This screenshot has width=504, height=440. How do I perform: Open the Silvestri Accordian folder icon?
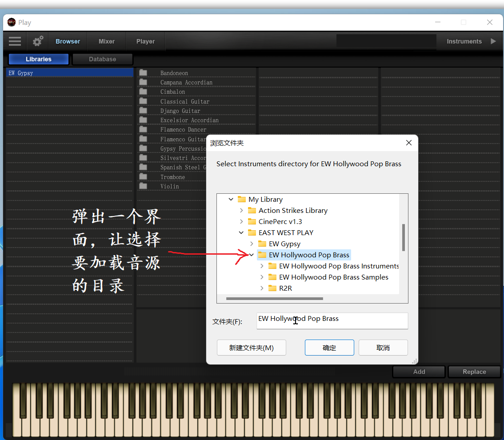pyautogui.click(x=143, y=158)
